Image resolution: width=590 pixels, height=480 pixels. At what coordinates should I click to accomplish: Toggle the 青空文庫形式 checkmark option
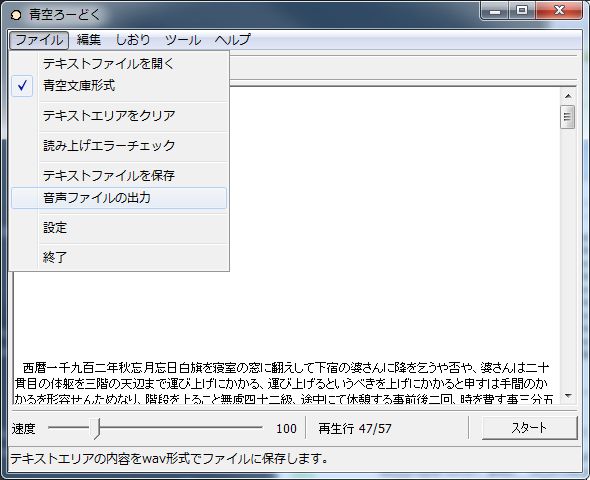(119, 86)
